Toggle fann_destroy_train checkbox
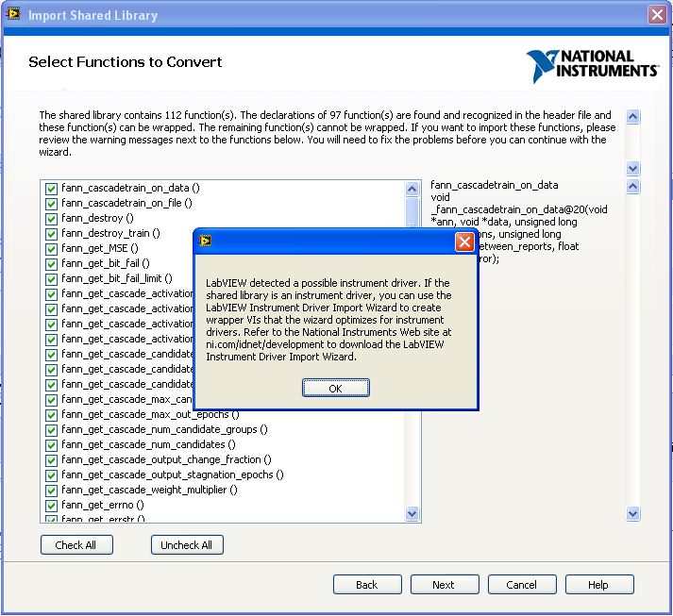This screenshot has width=673, height=616. pos(51,234)
